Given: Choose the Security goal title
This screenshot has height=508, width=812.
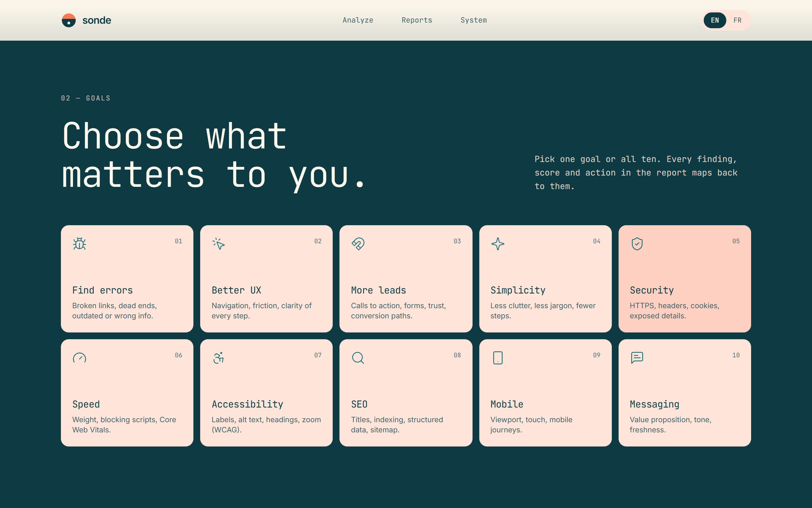Looking at the screenshot, I should coord(652,290).
